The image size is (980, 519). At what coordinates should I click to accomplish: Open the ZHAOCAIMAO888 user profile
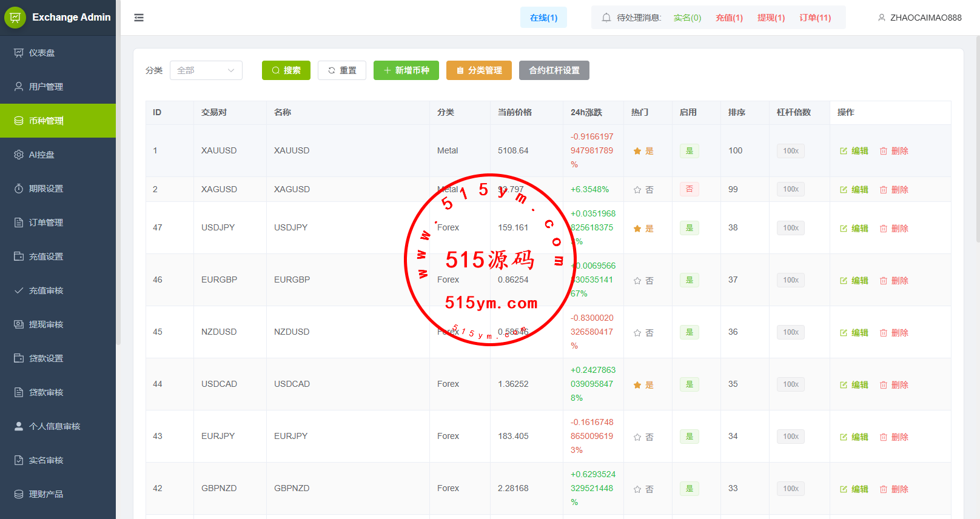click(x=919, y=18)
